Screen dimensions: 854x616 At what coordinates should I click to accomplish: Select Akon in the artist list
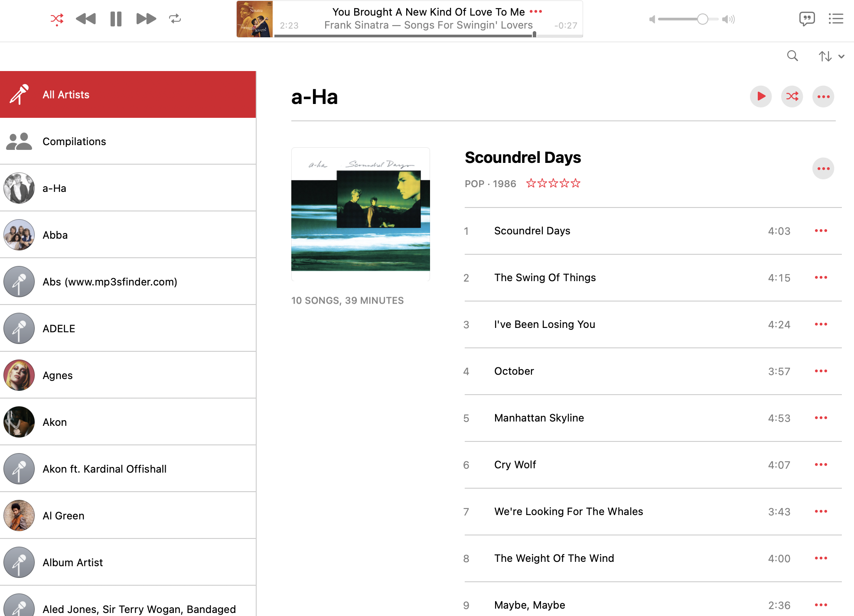pos(128,422)
